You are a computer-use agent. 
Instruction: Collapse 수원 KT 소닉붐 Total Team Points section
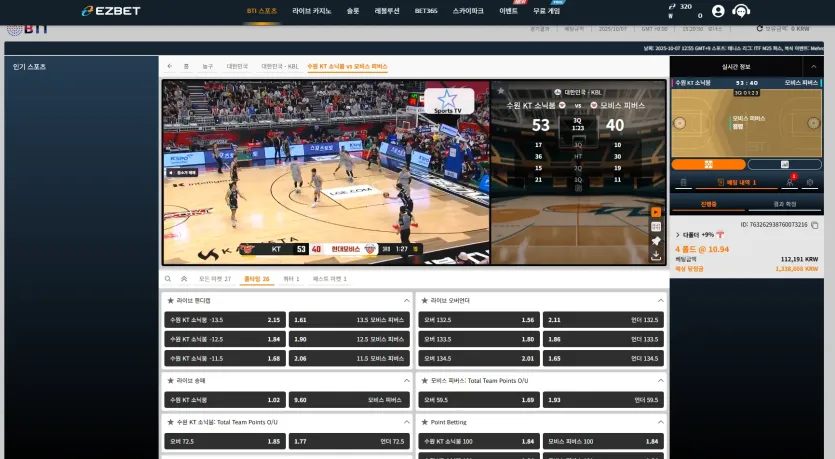(x=406, y=422)
